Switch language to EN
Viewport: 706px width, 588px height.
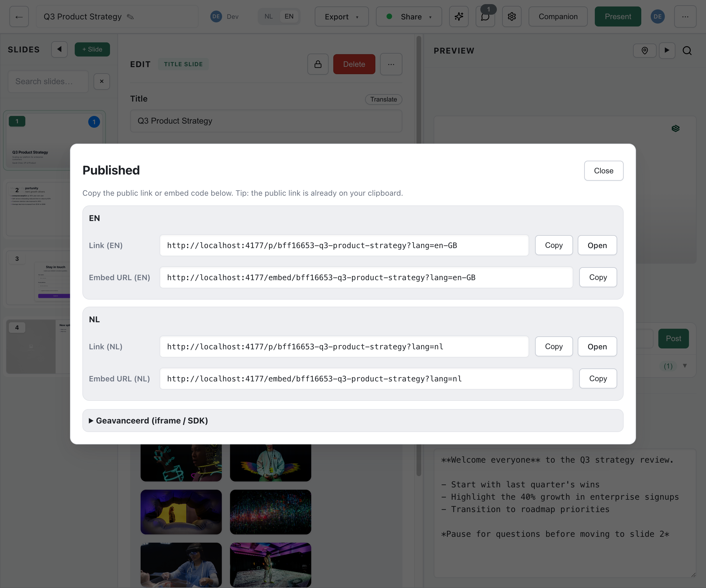pyautogui.click(x=289, y=16)
